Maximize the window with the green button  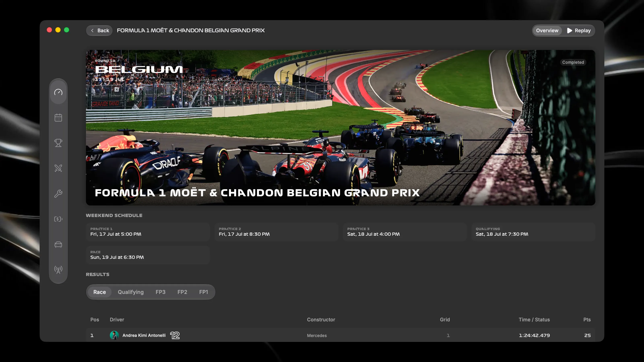(66, 30)
